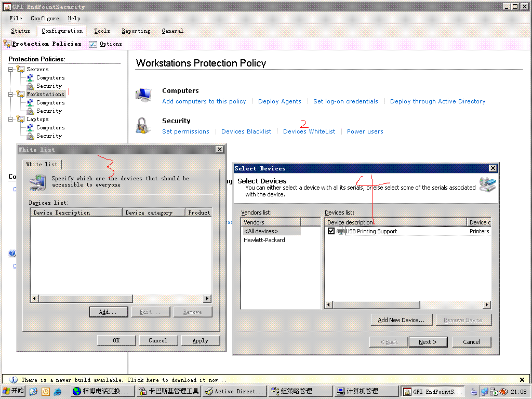Click the blue help question mark icon

pos(12,253)
